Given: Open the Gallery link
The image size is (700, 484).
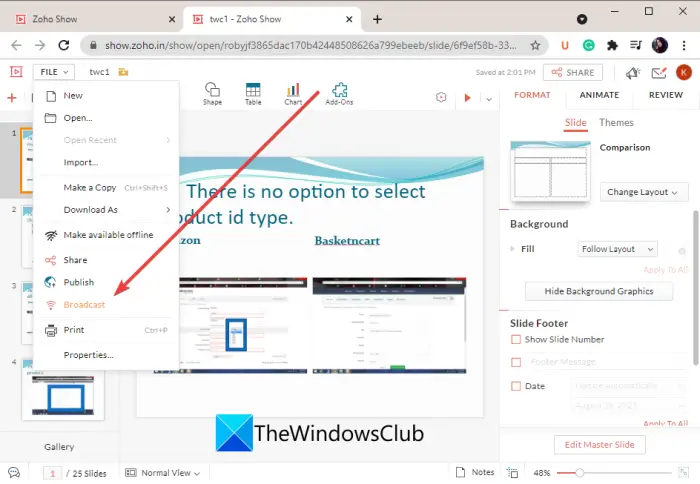Looking at the screenshot, I should pos(59,446).
